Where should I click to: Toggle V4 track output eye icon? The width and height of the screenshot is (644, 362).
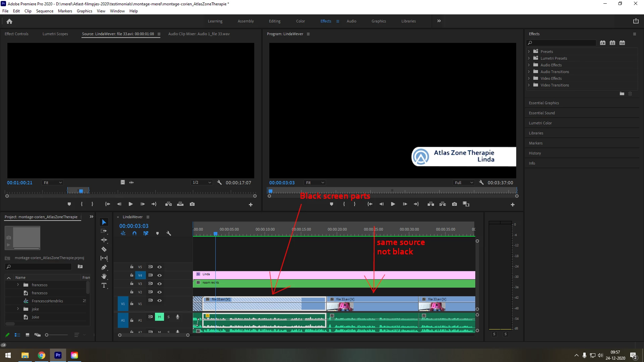click(160, 275)
